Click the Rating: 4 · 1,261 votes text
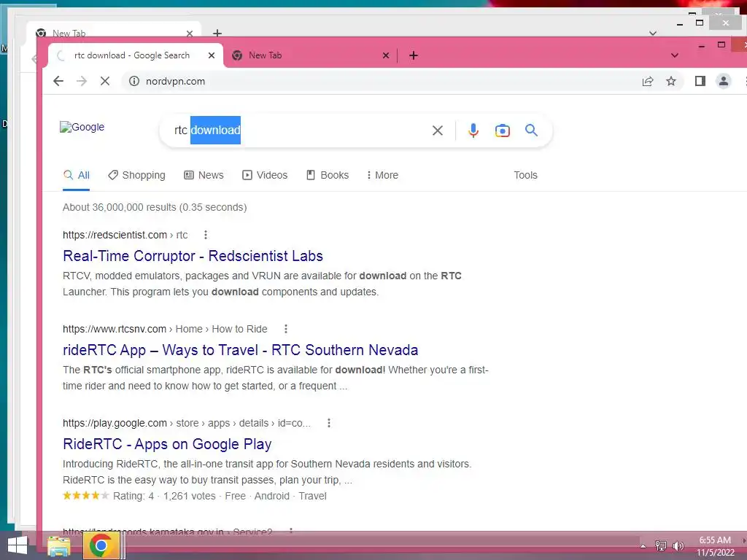747x560 pixels. [164, 496]
